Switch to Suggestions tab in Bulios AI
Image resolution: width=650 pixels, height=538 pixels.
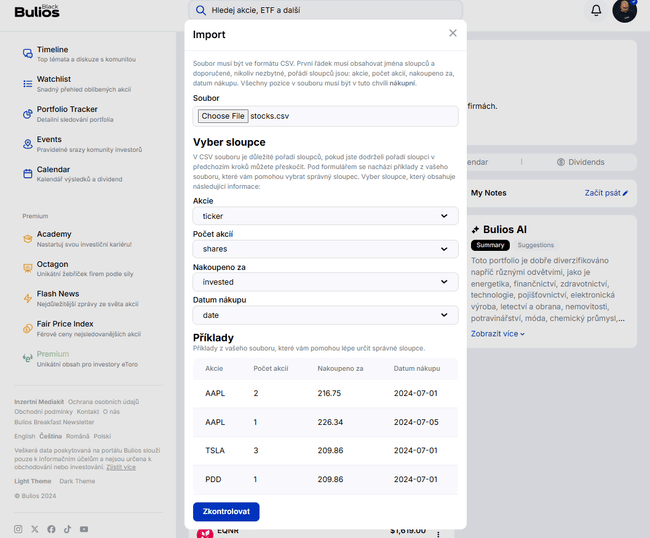[x=535, y=245]
